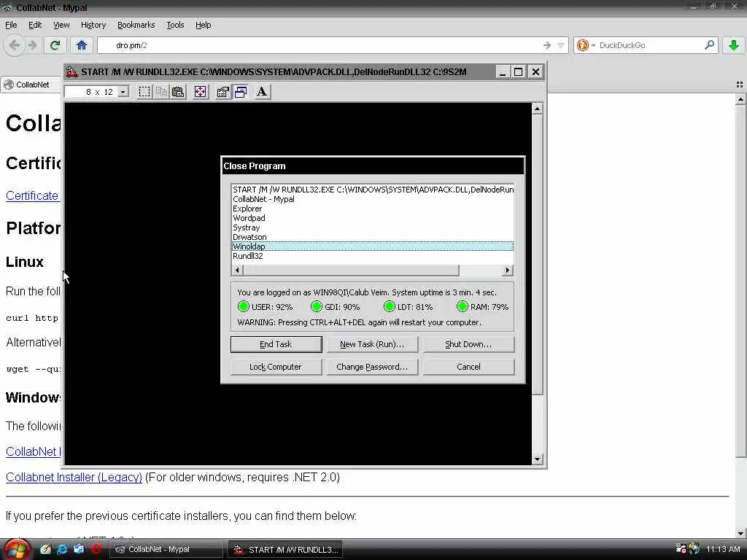The image size is (747, 560).
Task: Switch to START /M /W RUNDLL3... taskbar button
Action: (286, 550)
